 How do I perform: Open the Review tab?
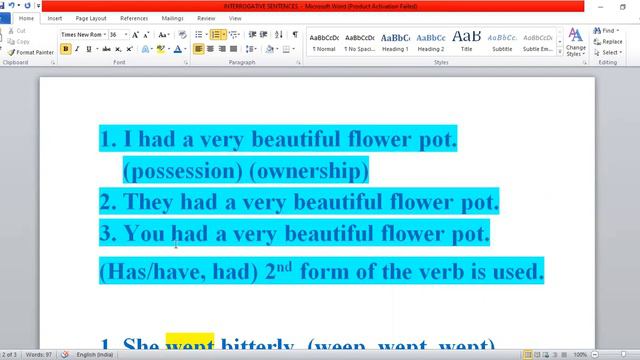[x=206, y=18]
